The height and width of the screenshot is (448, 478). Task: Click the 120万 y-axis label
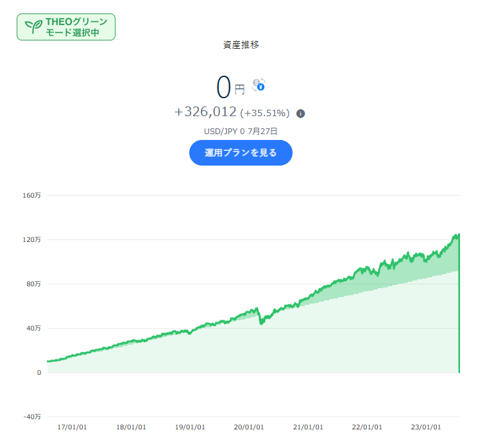[x=31, y=239]
